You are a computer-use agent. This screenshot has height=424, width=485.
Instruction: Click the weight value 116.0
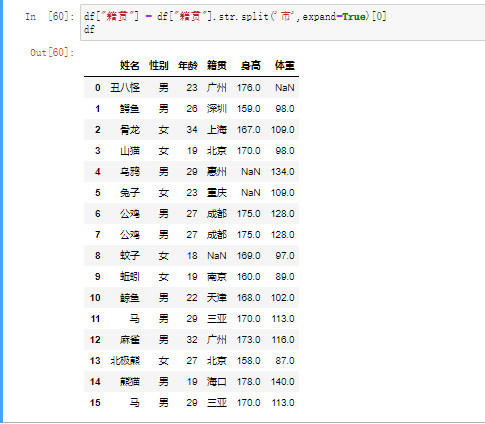point(283,340)
